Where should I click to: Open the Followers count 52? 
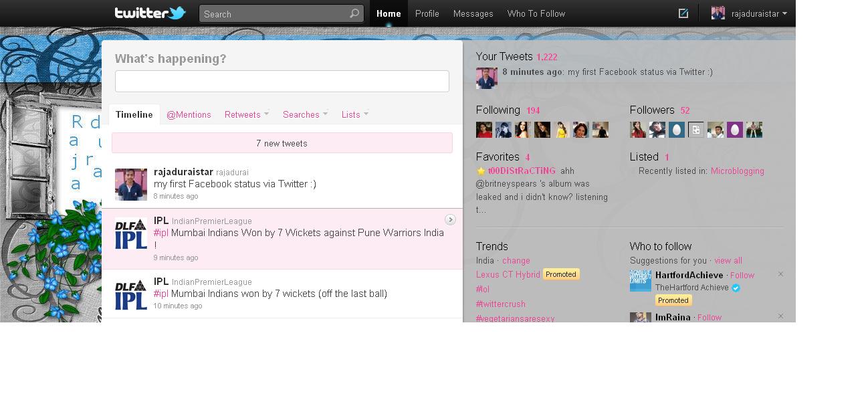[685, 111]
